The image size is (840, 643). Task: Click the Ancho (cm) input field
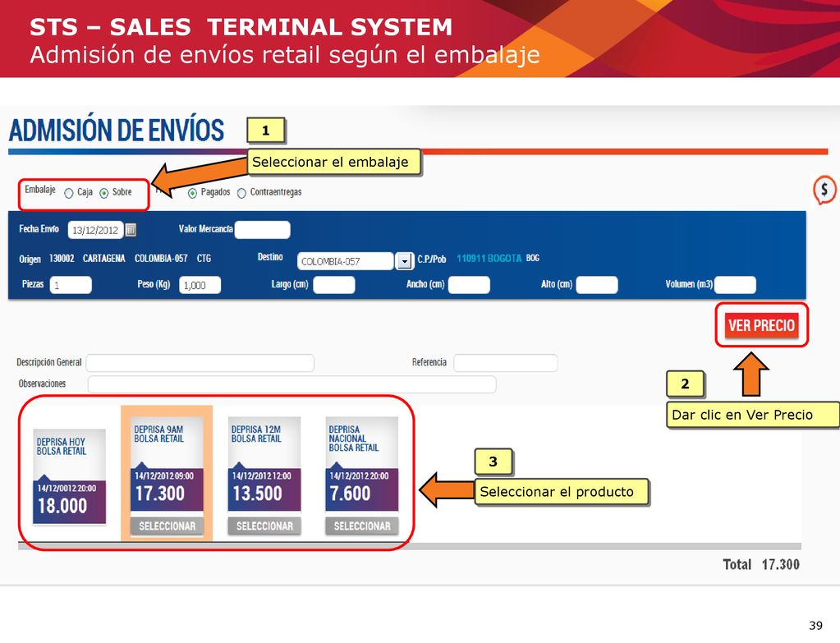469,284
